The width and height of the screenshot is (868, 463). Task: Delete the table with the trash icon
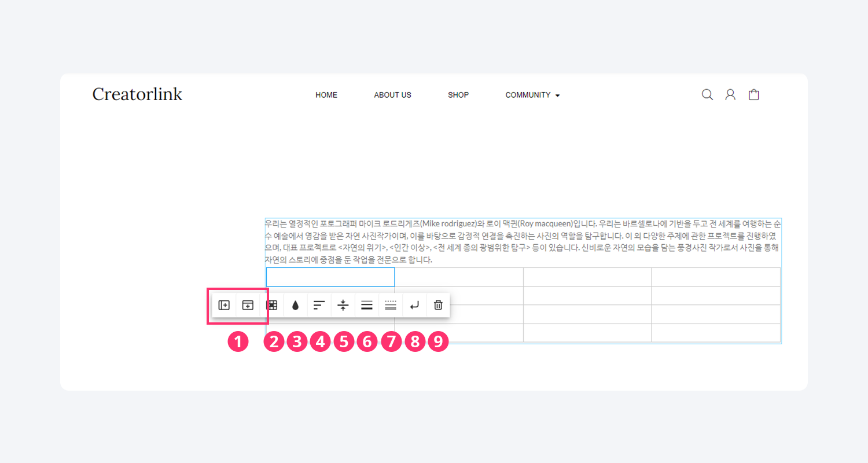coord(438,305)
